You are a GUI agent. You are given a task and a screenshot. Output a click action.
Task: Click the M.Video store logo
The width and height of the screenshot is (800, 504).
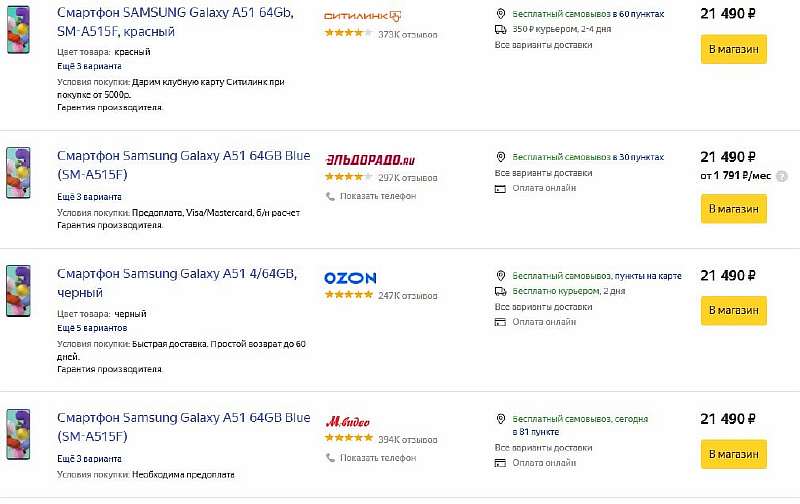coord(348,421)
